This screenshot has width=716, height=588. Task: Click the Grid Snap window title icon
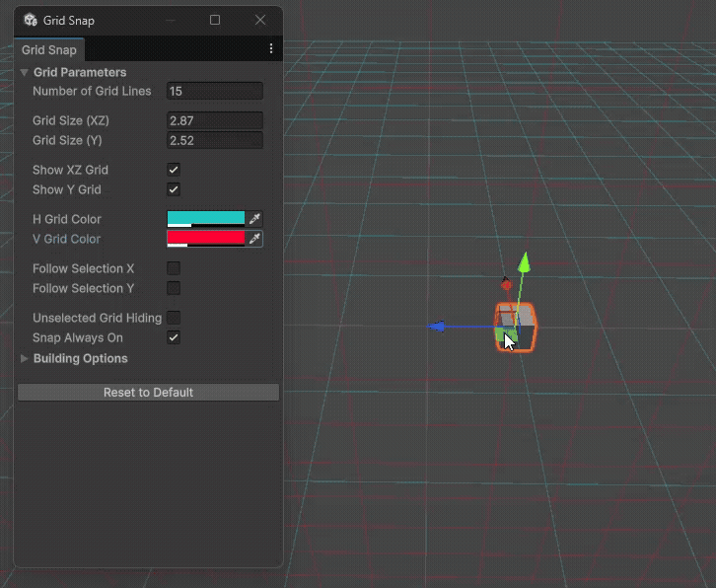click(x=31, y=20)
